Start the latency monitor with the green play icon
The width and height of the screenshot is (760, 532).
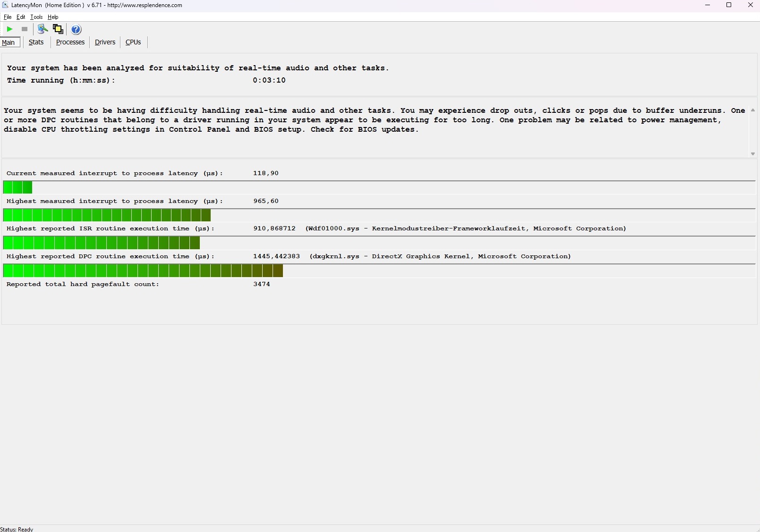point(9,29)
